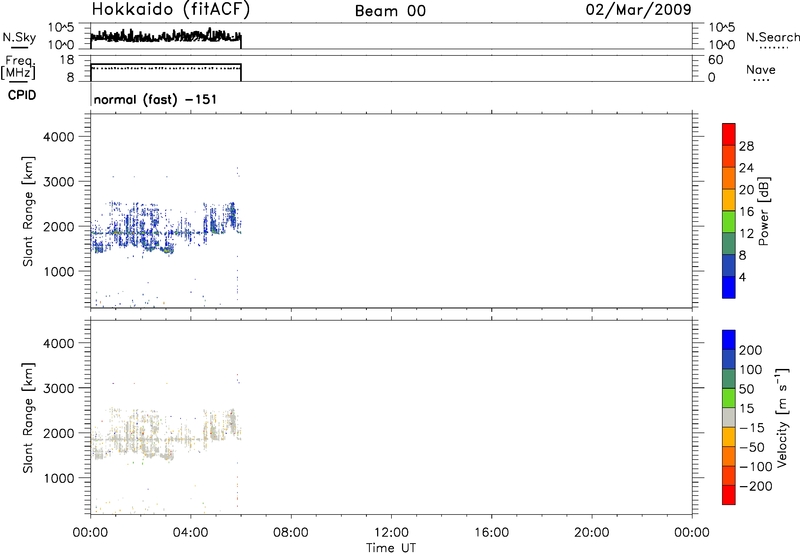Click the blue top segment of Velocity colorbar
This screenshot has height=554, width=800.
(729, 340)
